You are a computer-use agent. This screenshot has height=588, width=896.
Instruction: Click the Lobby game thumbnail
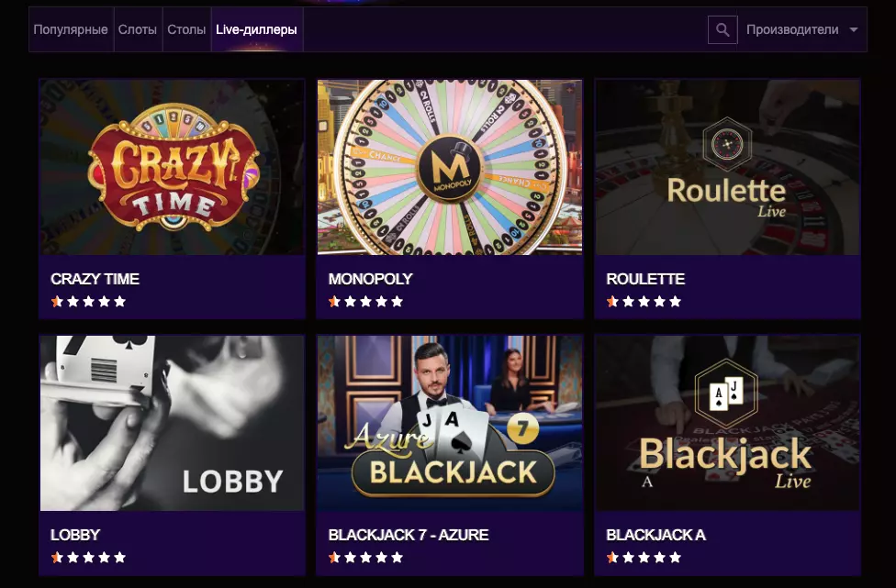point(172,423)
